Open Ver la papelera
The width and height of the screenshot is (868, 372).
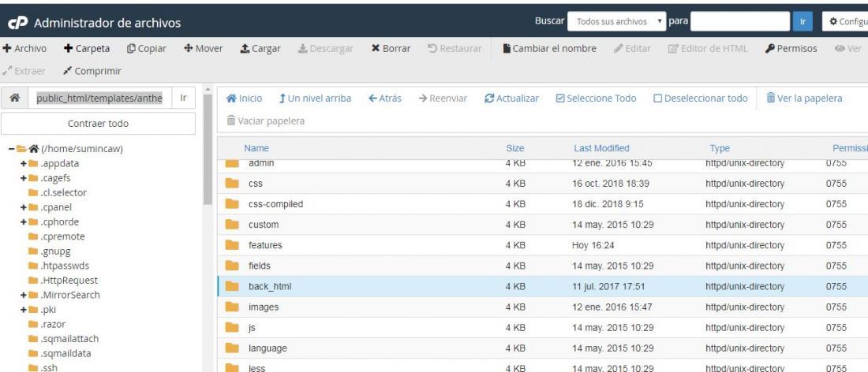(804, 99)
